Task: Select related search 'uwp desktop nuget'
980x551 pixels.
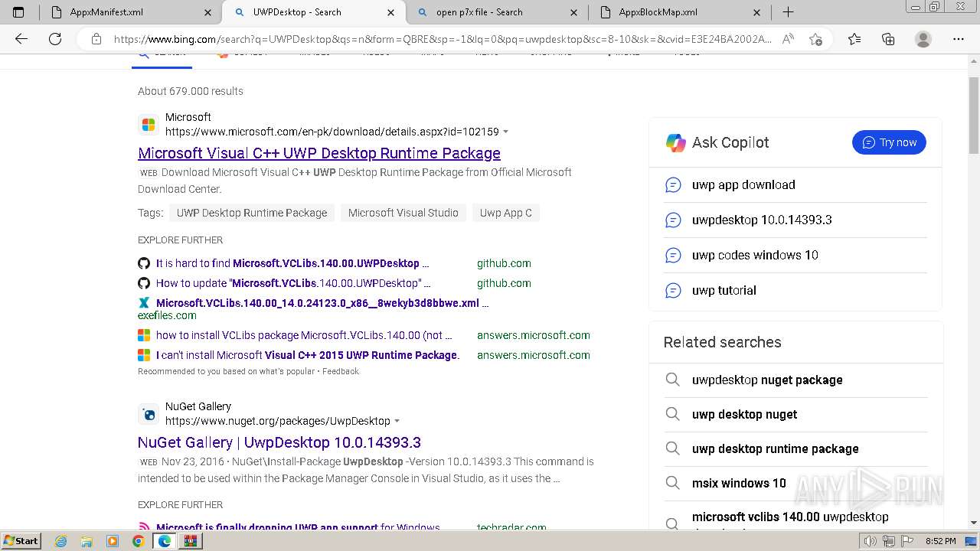Action: 795,414
